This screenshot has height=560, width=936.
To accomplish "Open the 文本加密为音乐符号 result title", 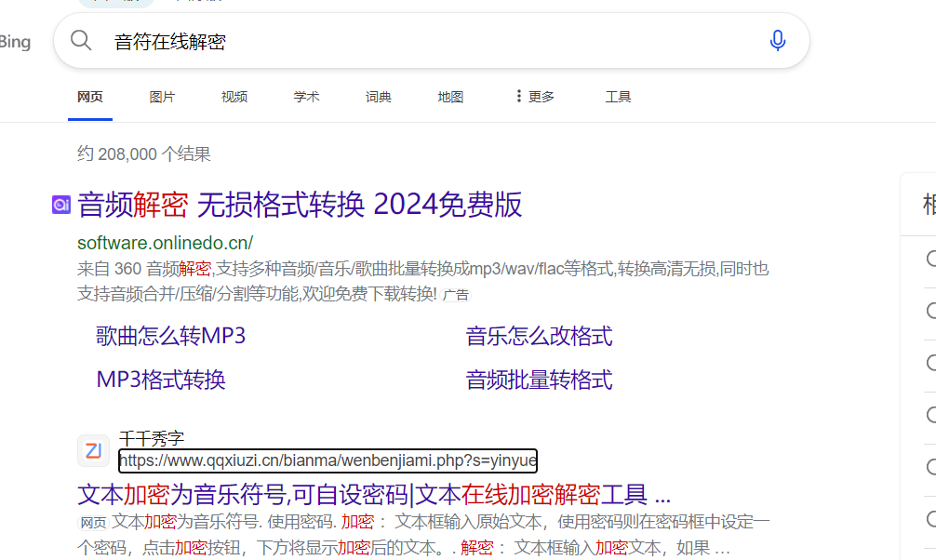I will tap(374, 495).
